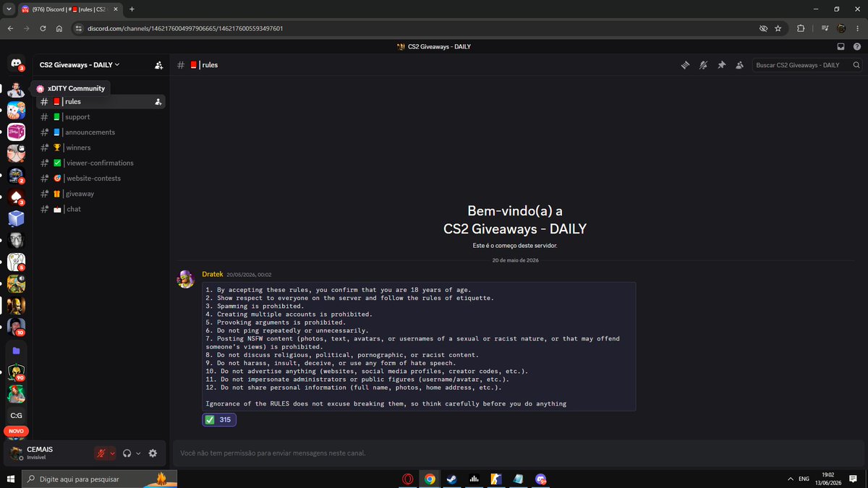This screenshot has height=488, width=868.
Task: Open browser extensions puzzle icon
Action: pyautogui.click(x=801, y=28)
